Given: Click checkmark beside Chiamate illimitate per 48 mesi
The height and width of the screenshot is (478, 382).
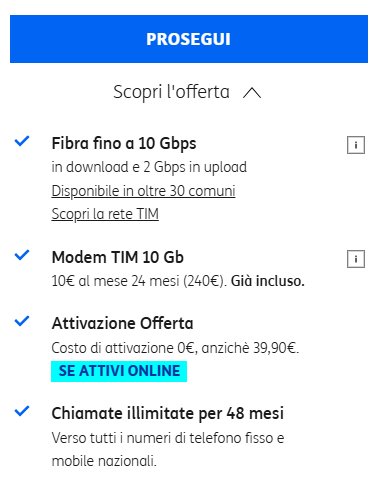Looking at the screenshot, I should point(22,411).
